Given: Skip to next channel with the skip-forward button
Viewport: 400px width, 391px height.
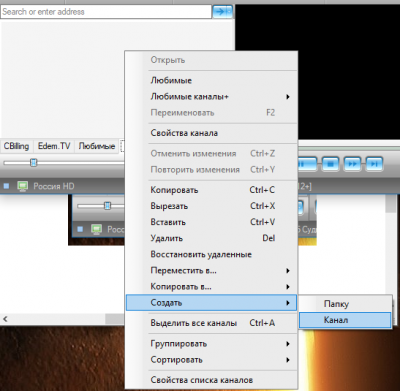Looking at the screenshot, I should tap(374, 164).
